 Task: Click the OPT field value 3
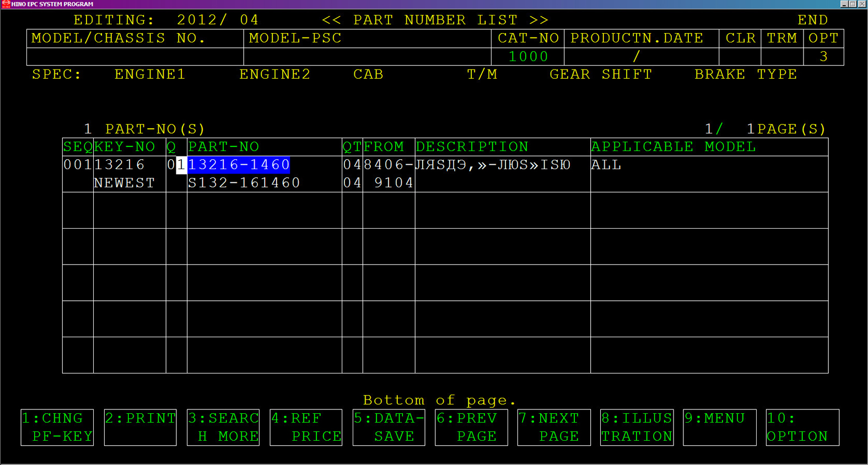(x=823, y=57)
